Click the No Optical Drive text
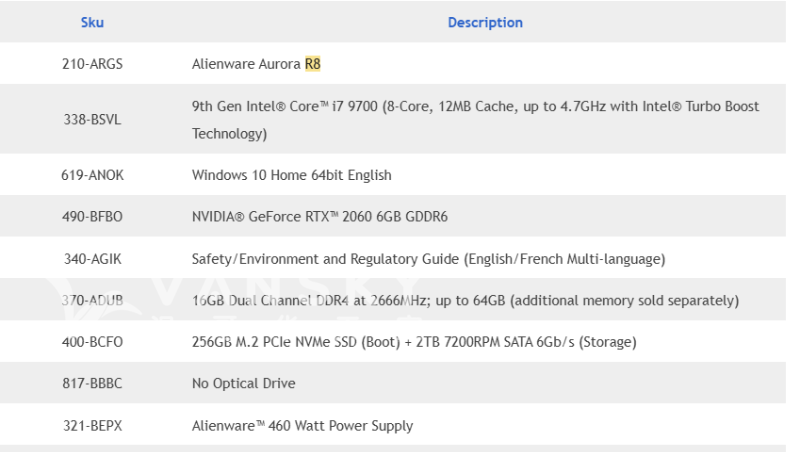Viewport: 800px width, 452px height. coord(243,384)
